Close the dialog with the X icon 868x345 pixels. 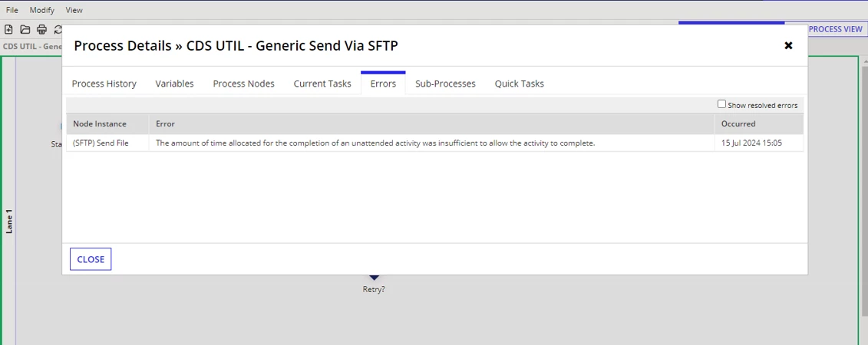coord(788,45)
